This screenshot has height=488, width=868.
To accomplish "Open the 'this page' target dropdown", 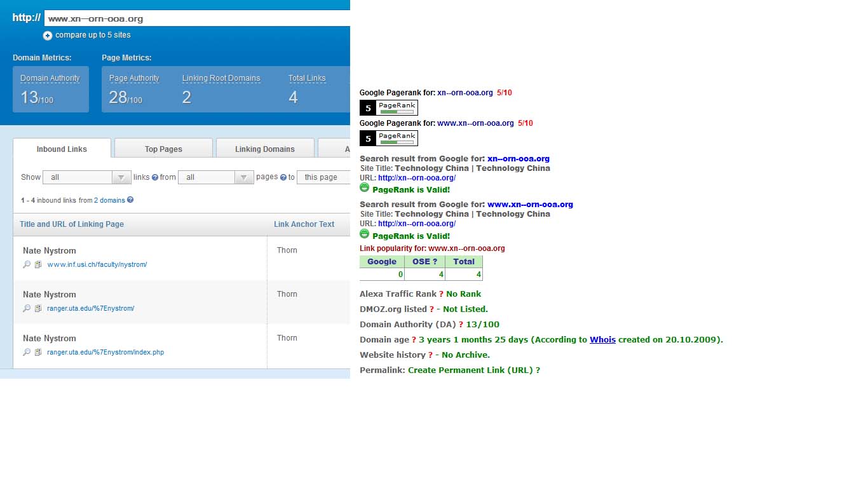I will click(324, 177).
